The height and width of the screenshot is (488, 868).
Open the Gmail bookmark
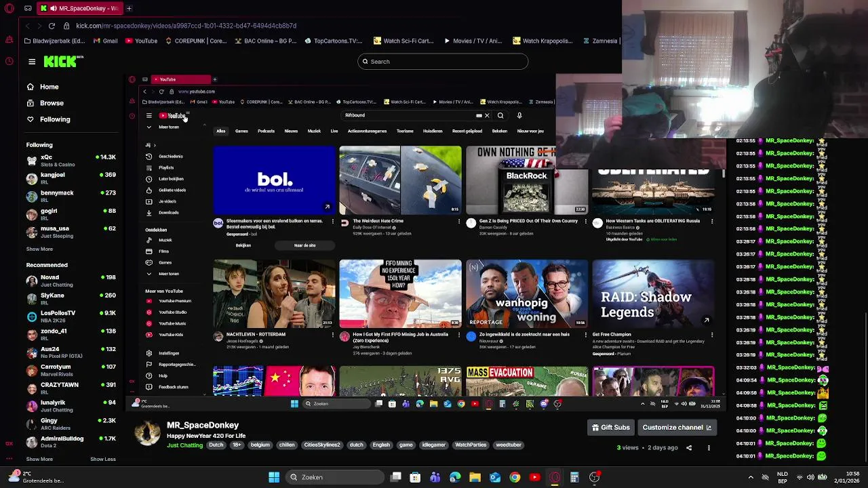105,41
